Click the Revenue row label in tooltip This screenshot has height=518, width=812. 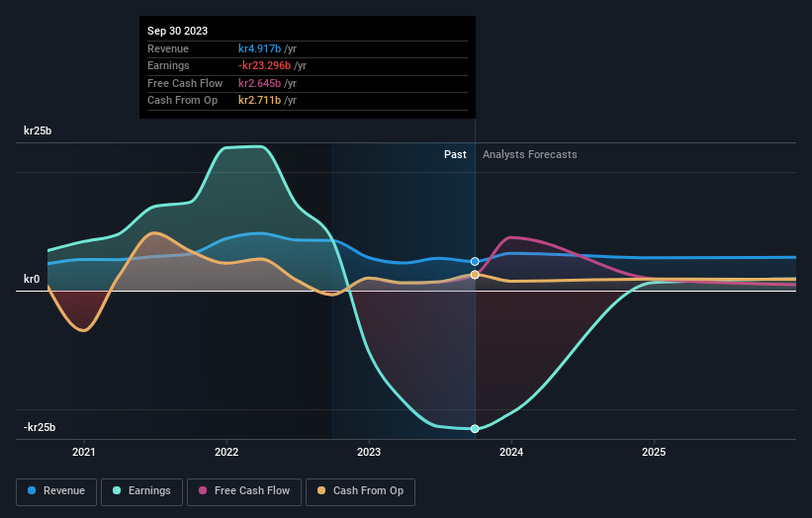[168, 48]
